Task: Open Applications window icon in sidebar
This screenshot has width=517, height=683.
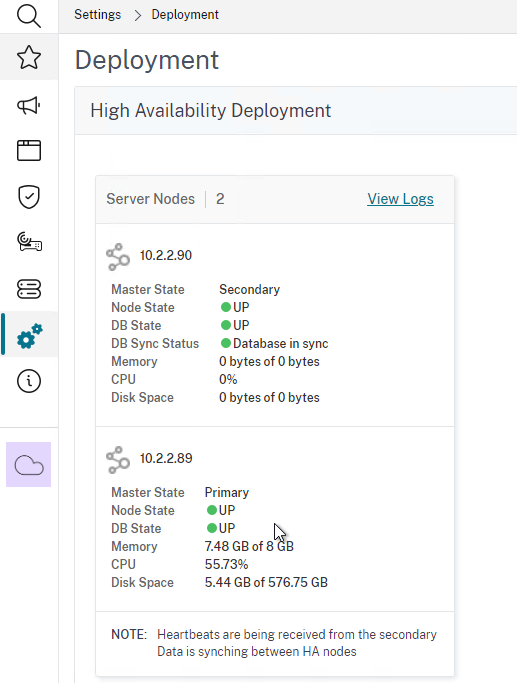Action: tap(29, 150)
